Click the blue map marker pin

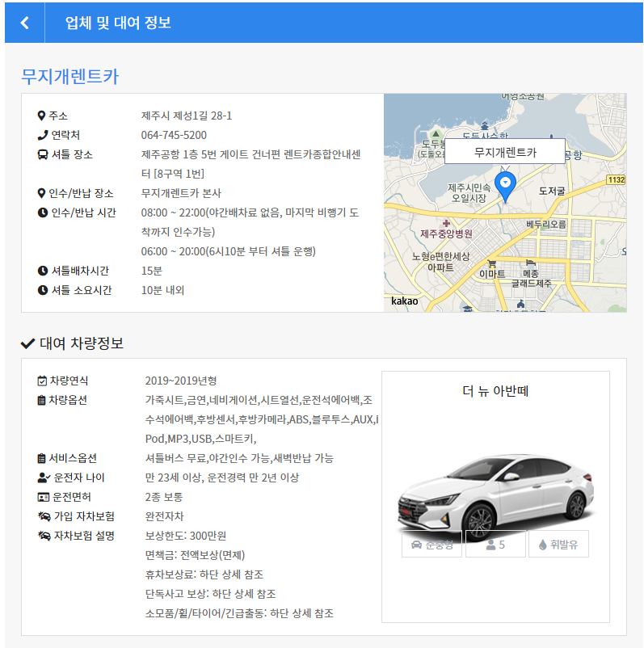click(x=505, y=186)
